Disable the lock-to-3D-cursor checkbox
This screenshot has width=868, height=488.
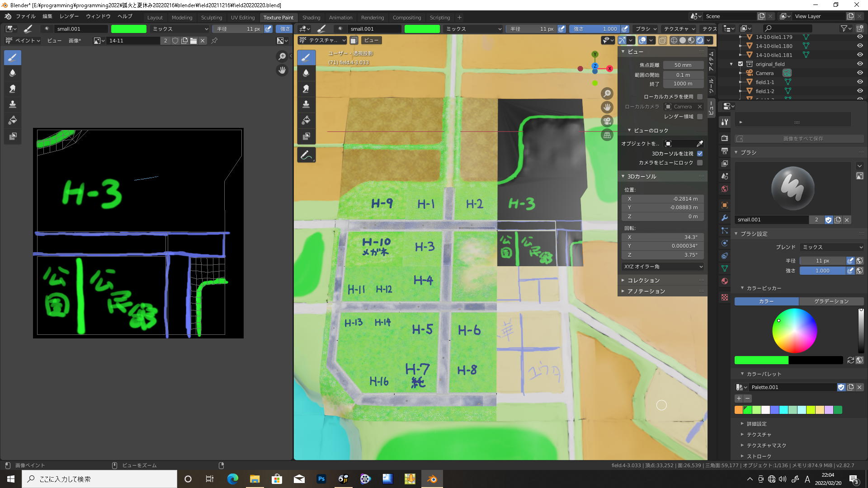(700, 154)
